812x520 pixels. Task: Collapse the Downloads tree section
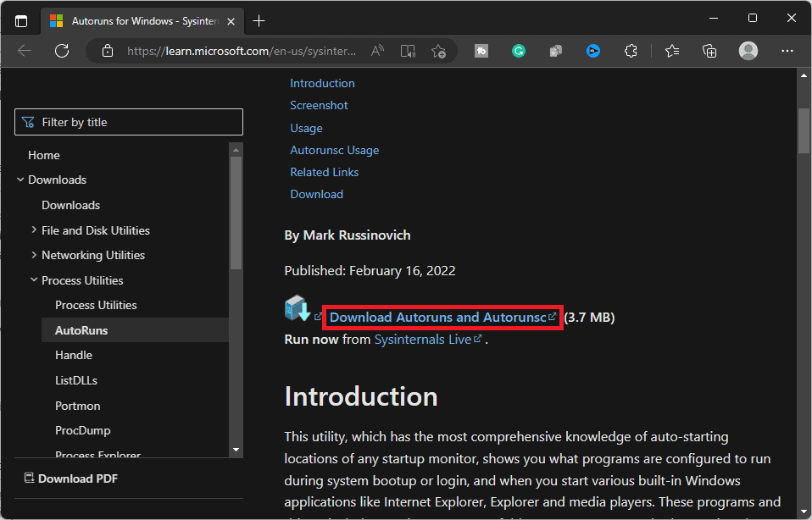[20, 180]
